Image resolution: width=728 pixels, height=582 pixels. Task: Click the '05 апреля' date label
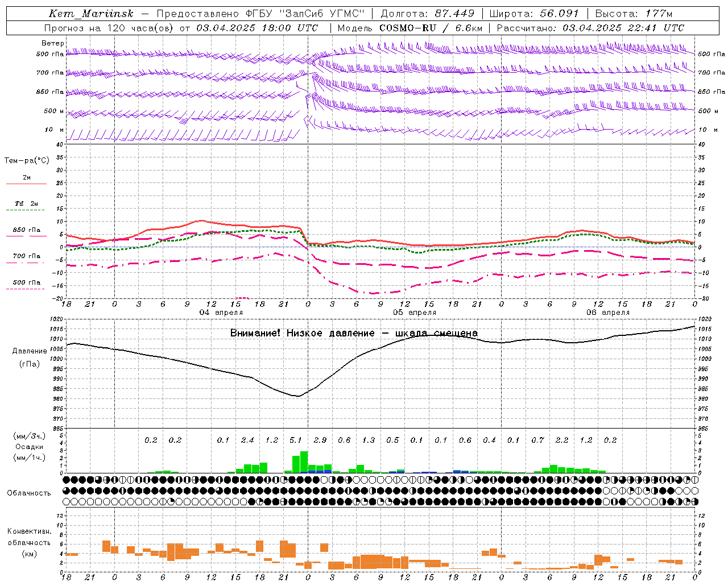pos(415,313)
